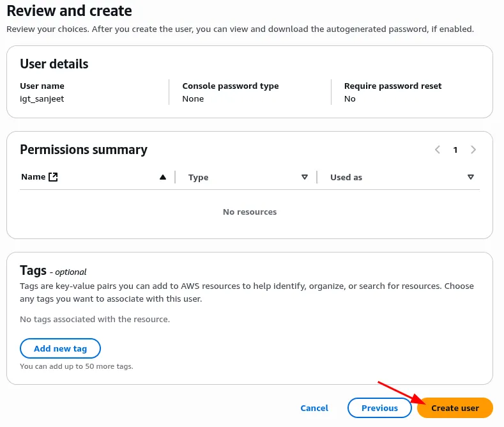The width and height of the screenshot is (504, 427).
Task: Click the external link icon beside Name
Action: click(53, 177)
